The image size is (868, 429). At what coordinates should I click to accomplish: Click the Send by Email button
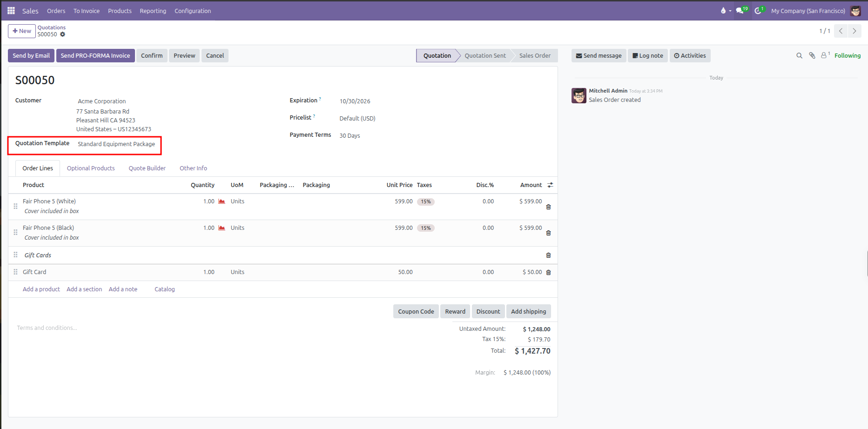31,56
